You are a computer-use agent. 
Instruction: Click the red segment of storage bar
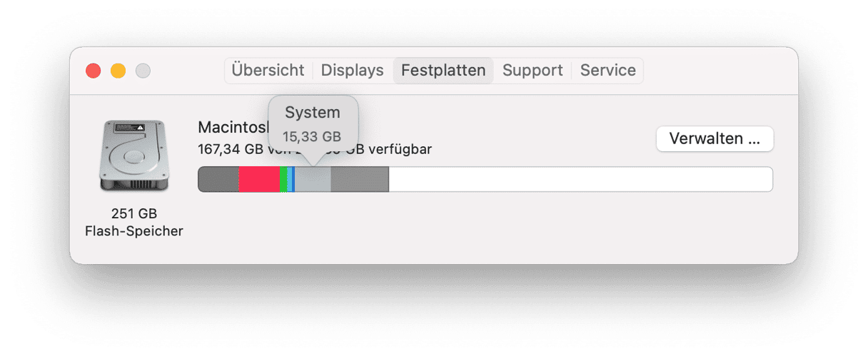pos(259,179)
